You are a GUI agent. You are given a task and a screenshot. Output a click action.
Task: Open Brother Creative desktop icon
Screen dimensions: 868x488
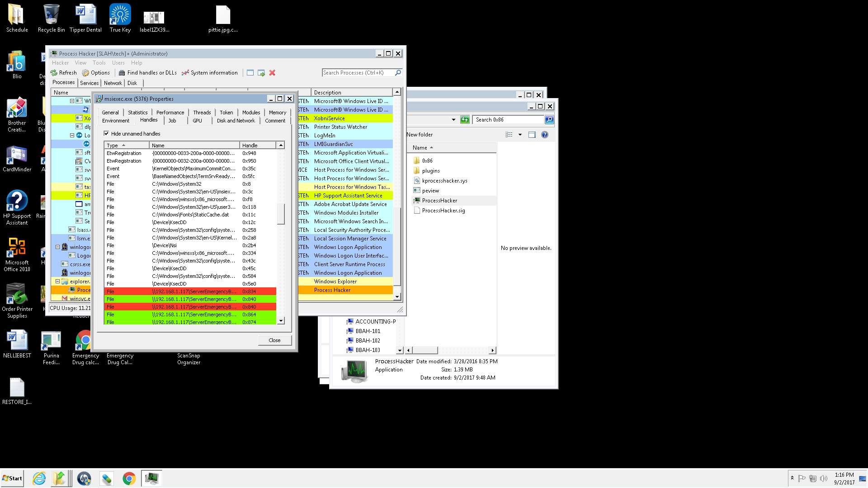click(x=17, y=115)
